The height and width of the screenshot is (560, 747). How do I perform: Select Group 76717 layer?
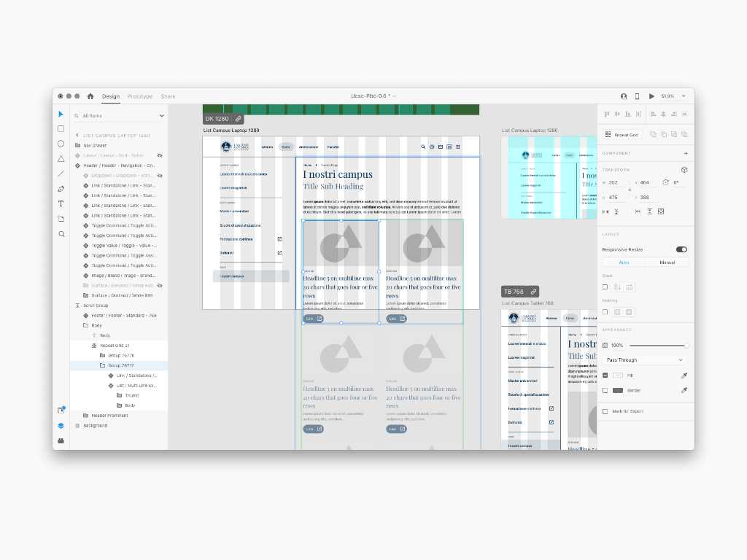[x=119, y=366]
